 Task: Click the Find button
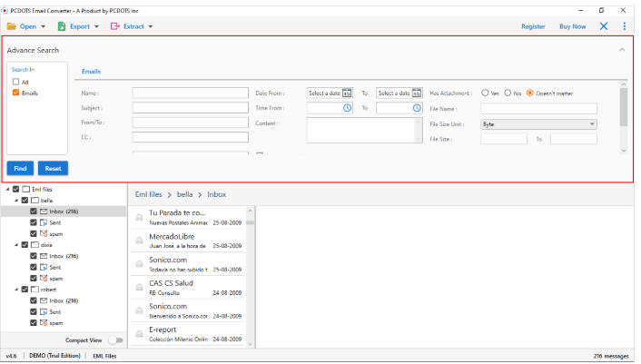tap(20, 168)
